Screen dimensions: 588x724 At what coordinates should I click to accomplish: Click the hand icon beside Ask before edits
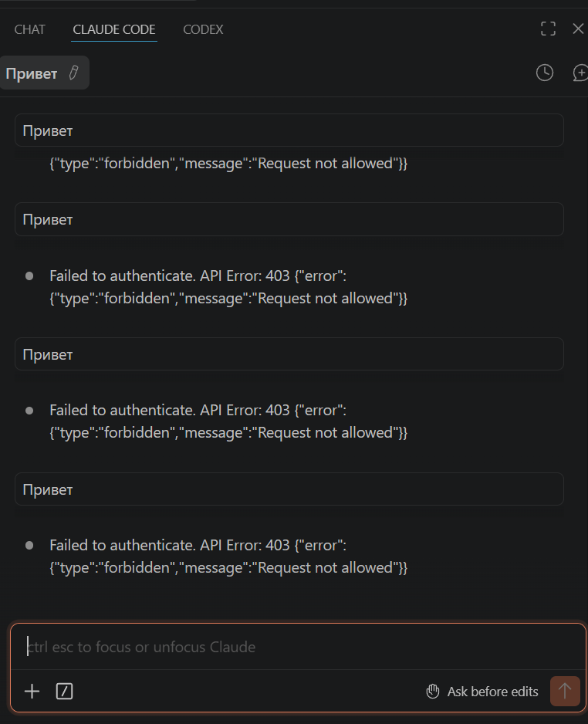[x=432, y=692]
